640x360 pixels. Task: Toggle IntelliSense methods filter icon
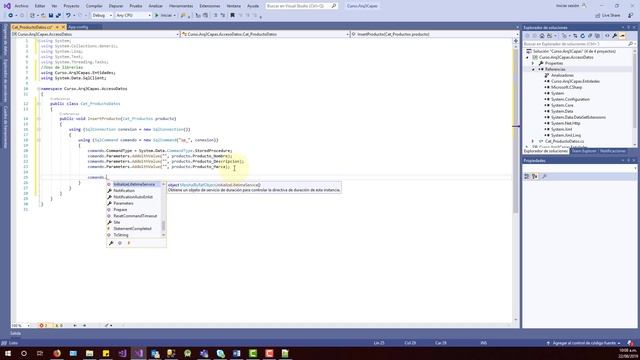coord(120,243)
